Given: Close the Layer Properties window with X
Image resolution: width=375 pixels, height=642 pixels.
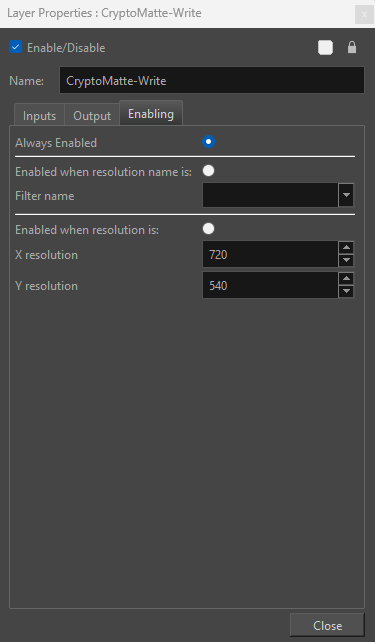Looking at the screenshot, I should 364,15.
